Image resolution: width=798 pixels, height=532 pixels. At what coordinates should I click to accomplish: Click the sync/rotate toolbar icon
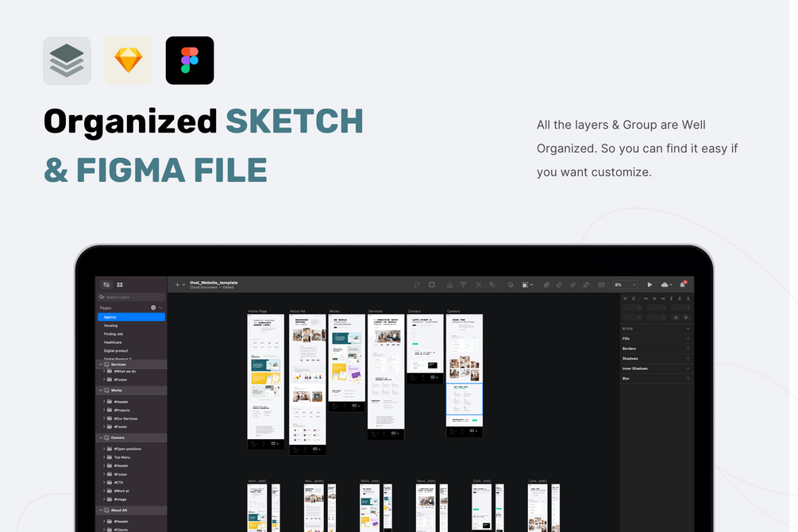(x=417, y=284)
